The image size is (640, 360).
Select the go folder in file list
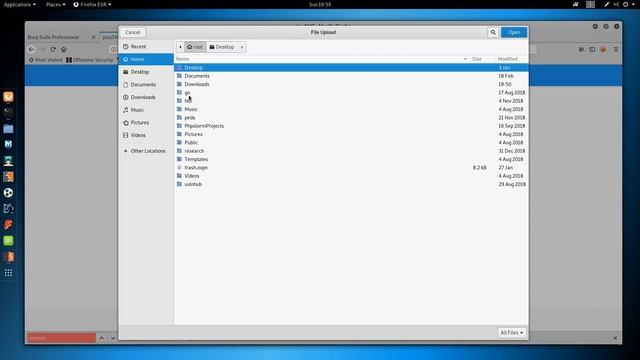tap(351, 93)
